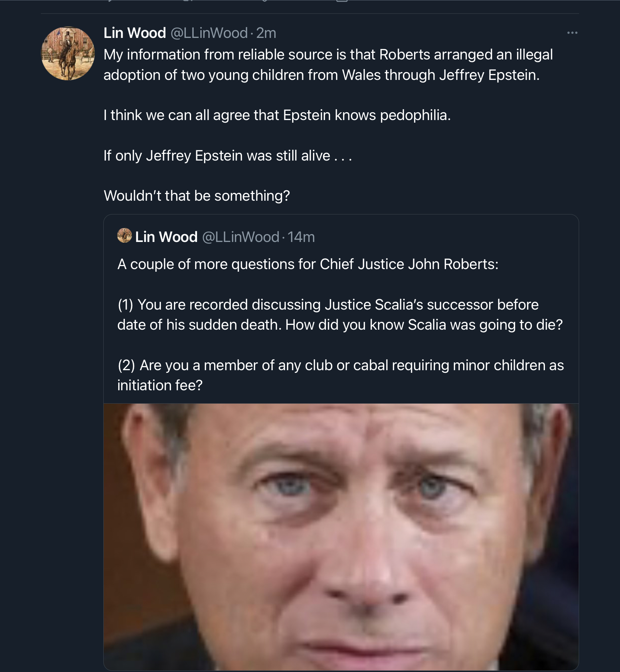Click the line 'date of his sudden death'
The image size is (620, 672).
click(340, 325)
